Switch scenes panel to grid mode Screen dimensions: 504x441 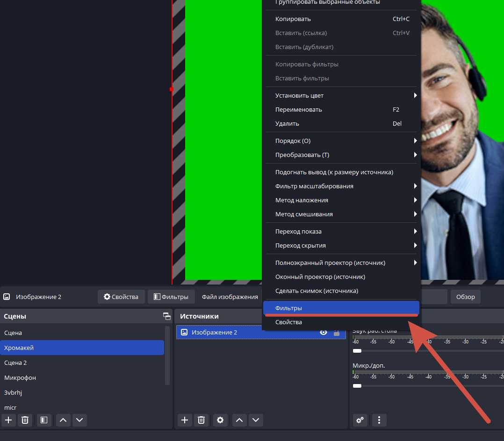tap(166, 316)
